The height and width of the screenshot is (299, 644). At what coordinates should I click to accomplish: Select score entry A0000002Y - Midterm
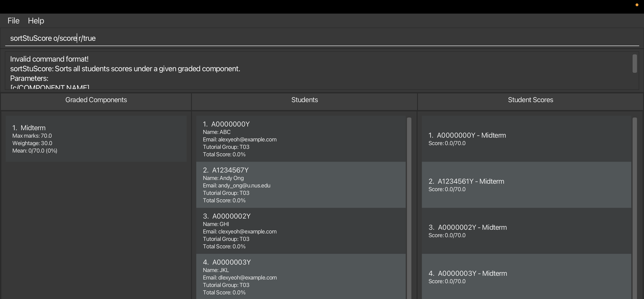(x=526, y=231)
